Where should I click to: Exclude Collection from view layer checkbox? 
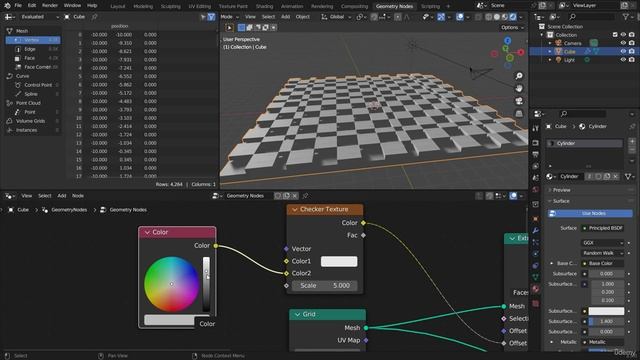[615, 35]
